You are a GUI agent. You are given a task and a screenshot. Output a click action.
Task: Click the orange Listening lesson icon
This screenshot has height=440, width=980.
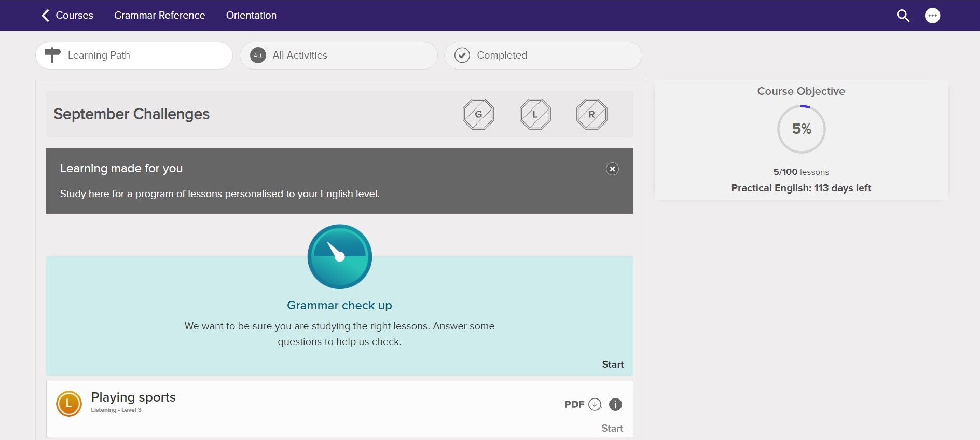69,404
